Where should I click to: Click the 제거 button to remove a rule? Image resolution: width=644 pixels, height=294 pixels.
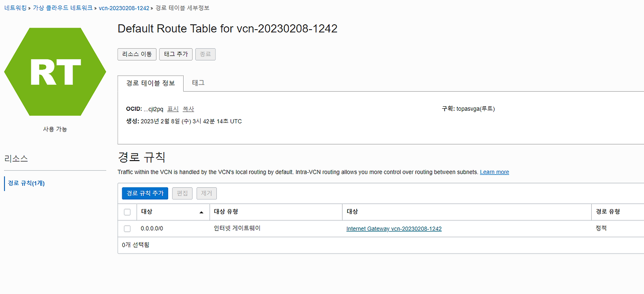(206, 193)
